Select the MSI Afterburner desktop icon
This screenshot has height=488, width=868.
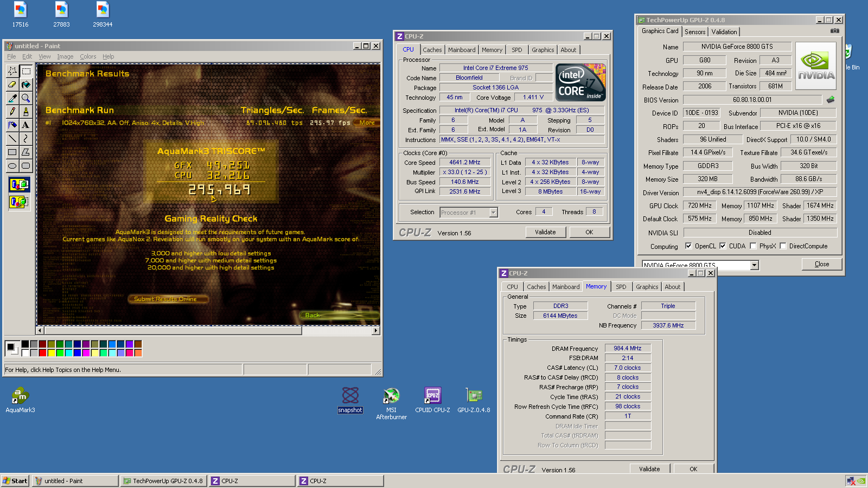tap(391, 403)
